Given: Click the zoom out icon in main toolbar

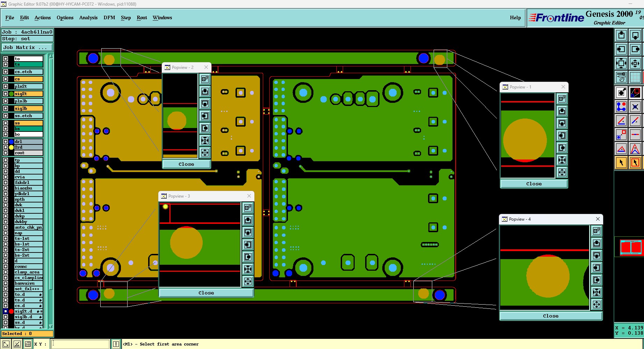Looking at the screenshot, I should [x=635, y=63].
